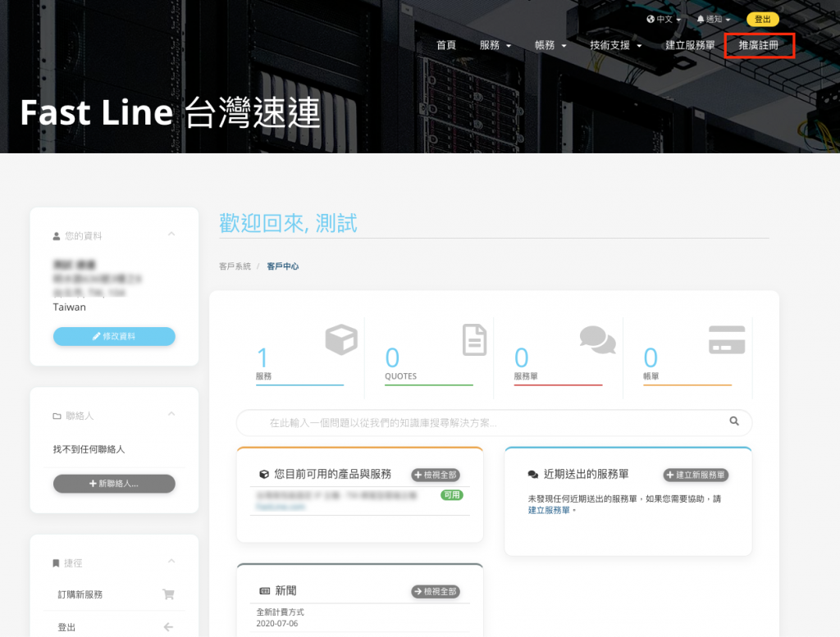This screenshot has width=840, height=637.
Task: Open the 中文 language dropdown
Action: (664, 20)
